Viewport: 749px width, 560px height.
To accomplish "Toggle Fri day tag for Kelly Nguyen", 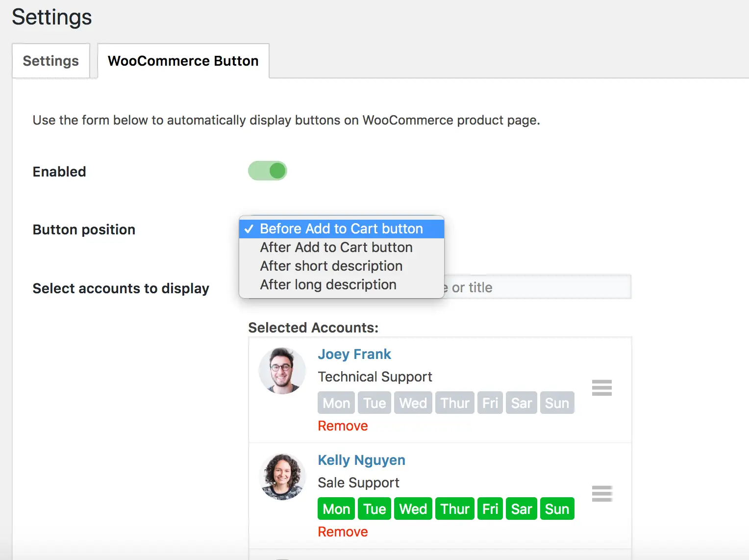I will coord(490,509).
